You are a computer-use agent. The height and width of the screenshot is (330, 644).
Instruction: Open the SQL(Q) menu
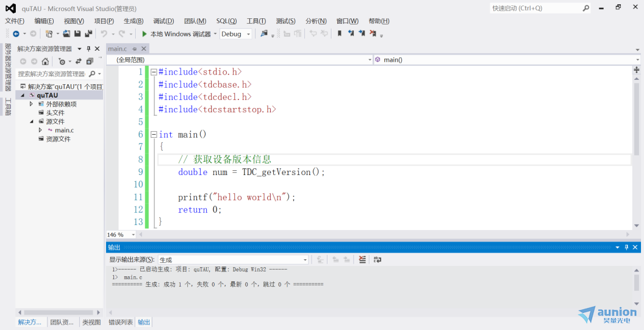[x=226, y=21]
